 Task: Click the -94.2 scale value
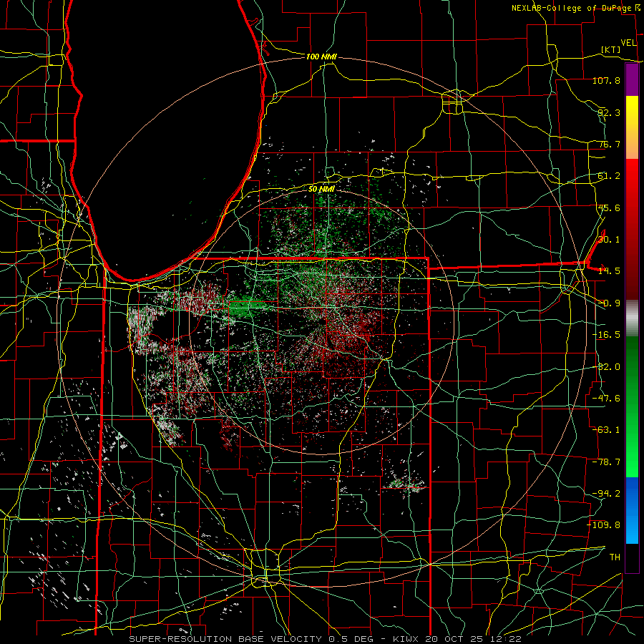[x=606, y=494]
